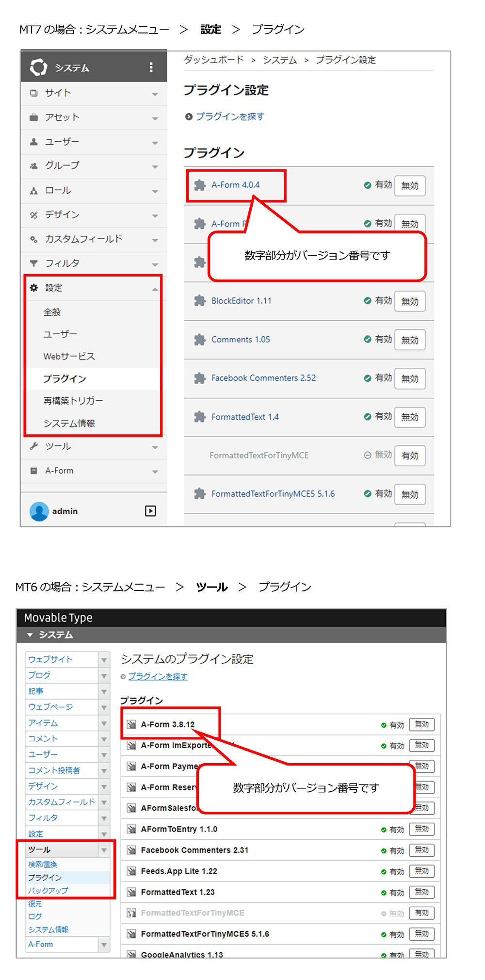Image resolution: width=485 pixels, height=980 pixels.
Task: Click the カスタムフィールド icon in MT7 sidebar
Action: point(33,239)
